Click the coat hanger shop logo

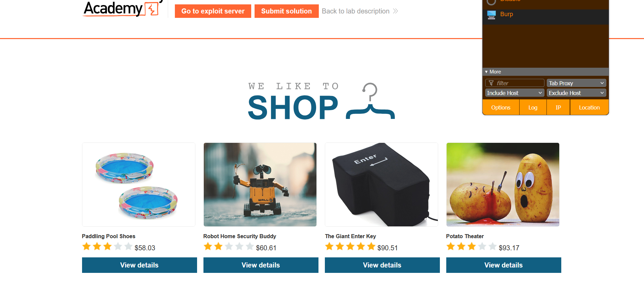coord(370,101)
